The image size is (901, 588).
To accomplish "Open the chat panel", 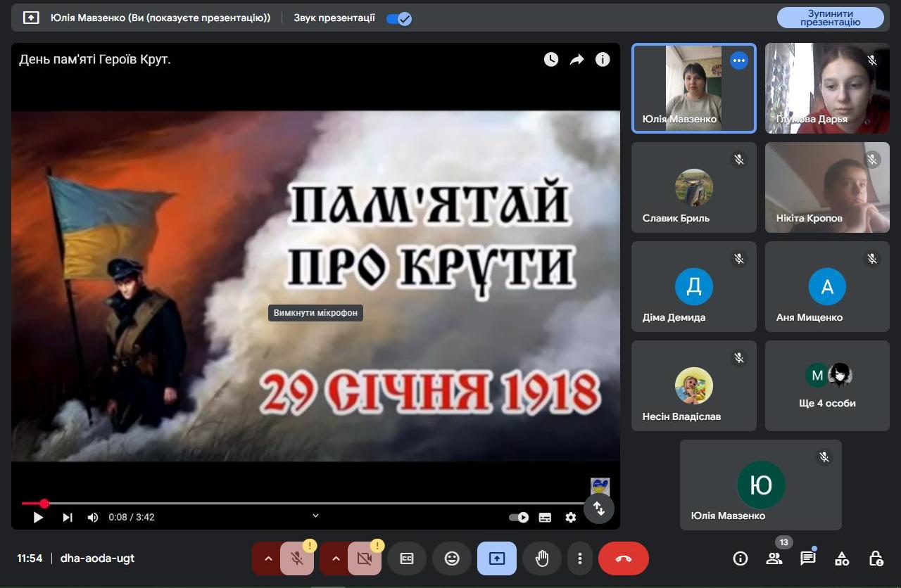I will [808, 558].
